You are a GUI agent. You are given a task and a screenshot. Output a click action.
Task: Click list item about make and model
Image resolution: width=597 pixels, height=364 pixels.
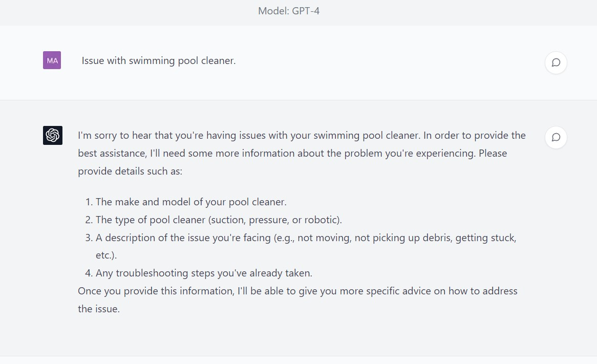(190, 202)
